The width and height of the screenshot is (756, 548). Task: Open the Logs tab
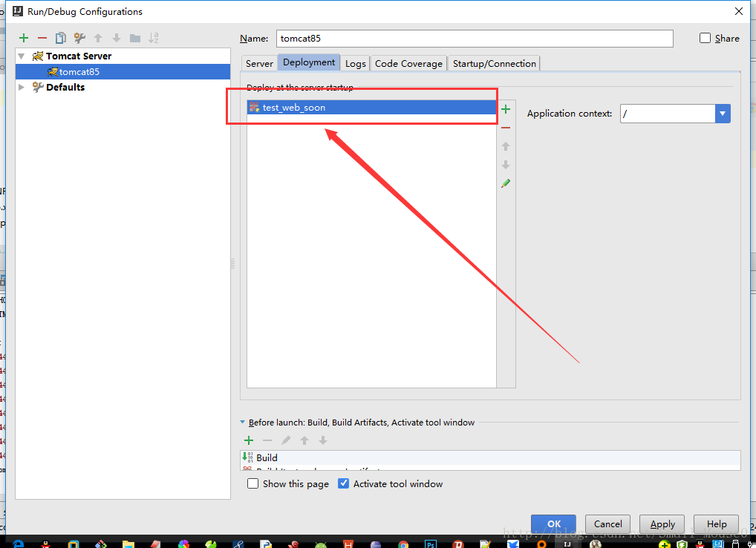[x=355, y=64]
